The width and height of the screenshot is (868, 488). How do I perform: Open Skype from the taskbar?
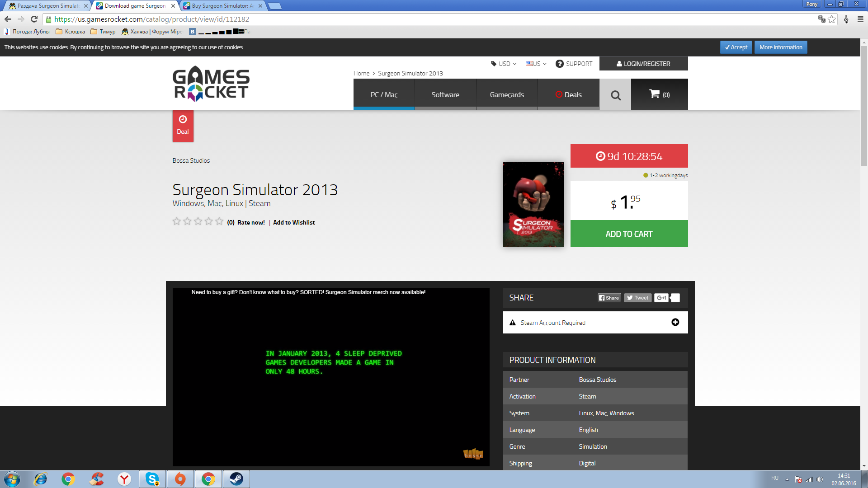tap(152, 479)
